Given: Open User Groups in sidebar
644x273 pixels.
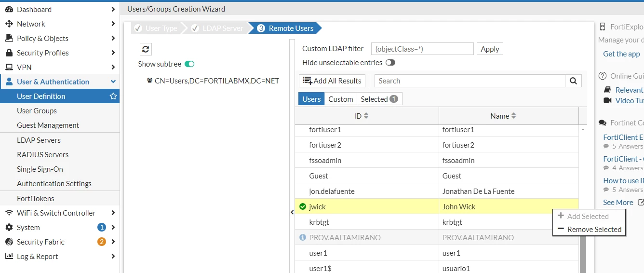Looking at the screenshot, I should (60, 110).
